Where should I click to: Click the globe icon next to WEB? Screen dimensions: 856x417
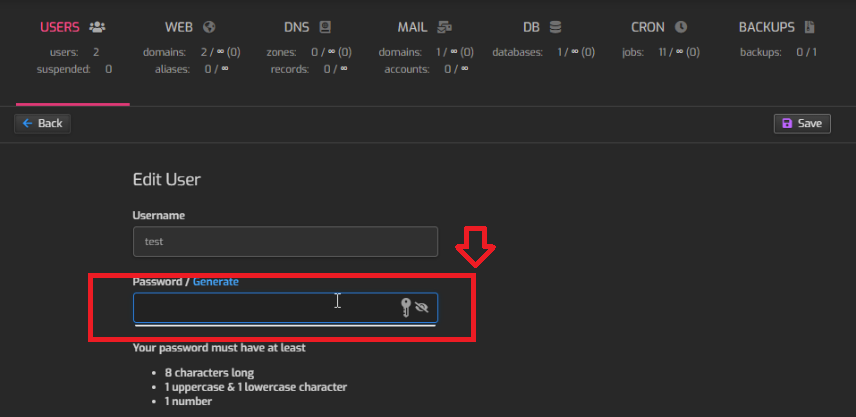[208, 27]
